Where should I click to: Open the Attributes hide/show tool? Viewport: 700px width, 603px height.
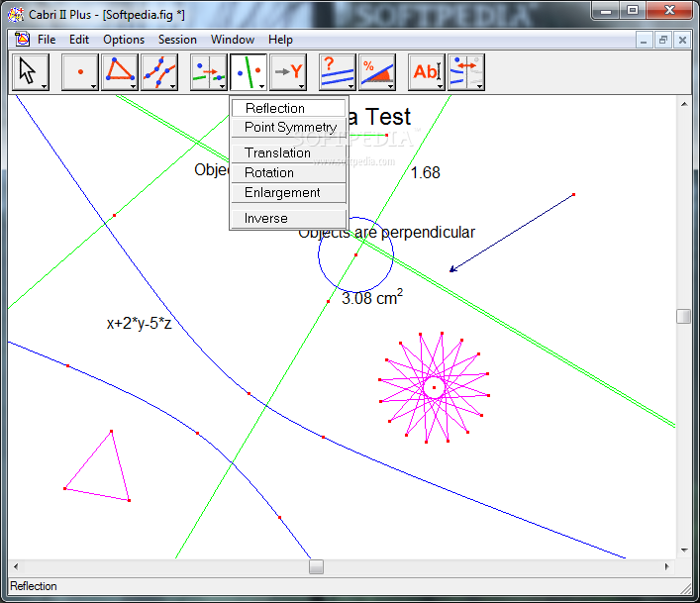click(x=466, y=71)
